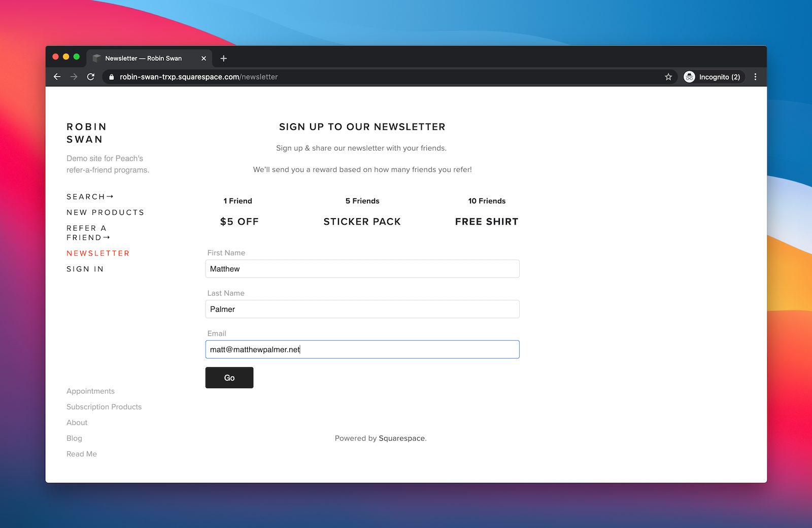
Task: Open Chrome's three-dot menu
Action: [x=755, y=77]
